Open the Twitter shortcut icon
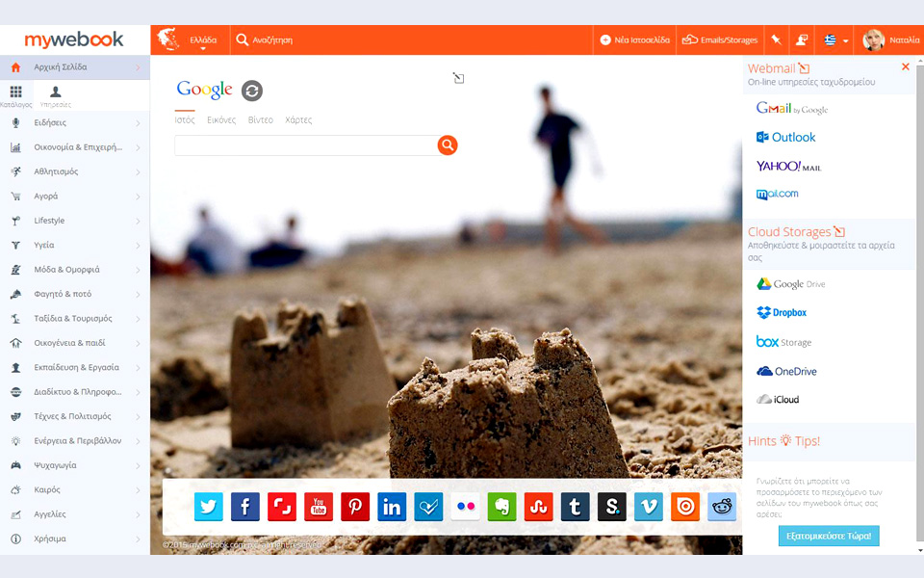This screenshot has width=924, height=578. point(209,507)
